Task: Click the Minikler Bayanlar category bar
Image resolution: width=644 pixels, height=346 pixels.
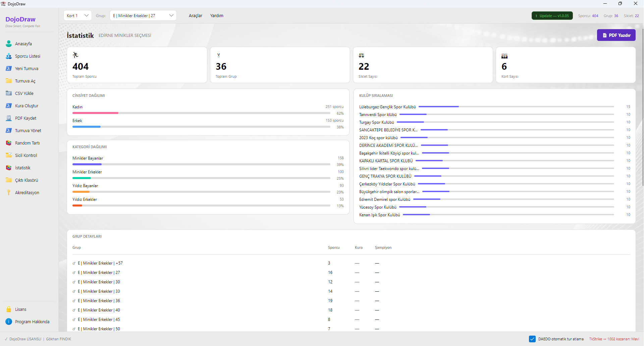Action: (x=201, y=164)
